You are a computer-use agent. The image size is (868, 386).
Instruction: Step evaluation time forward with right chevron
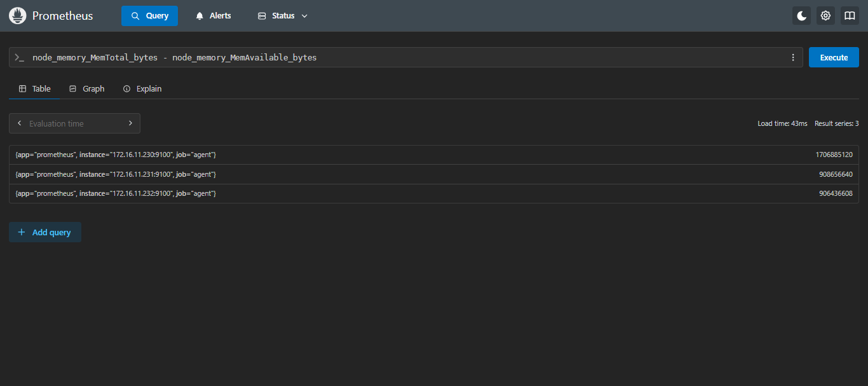(x=130, y=123)
